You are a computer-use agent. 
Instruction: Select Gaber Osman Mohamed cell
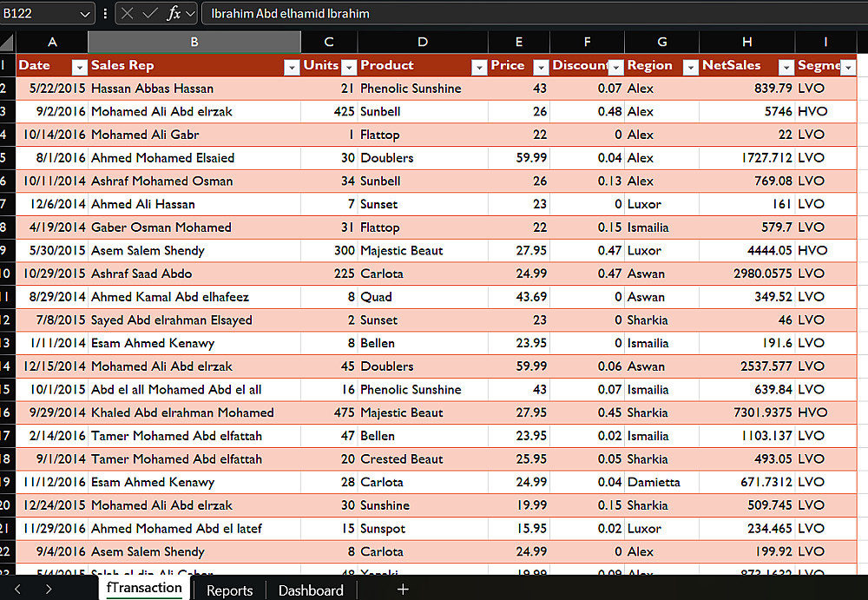coord(194,227)
